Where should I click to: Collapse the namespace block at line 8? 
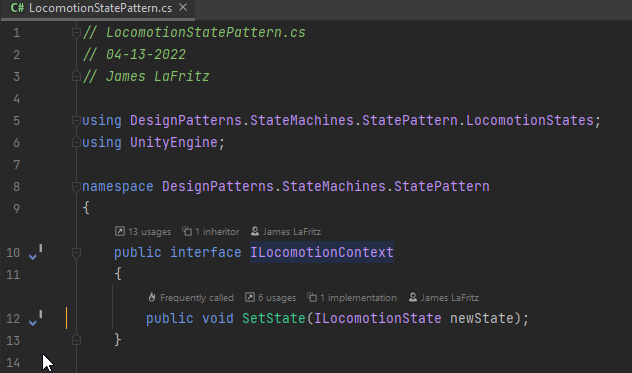[x=76, y=186]
